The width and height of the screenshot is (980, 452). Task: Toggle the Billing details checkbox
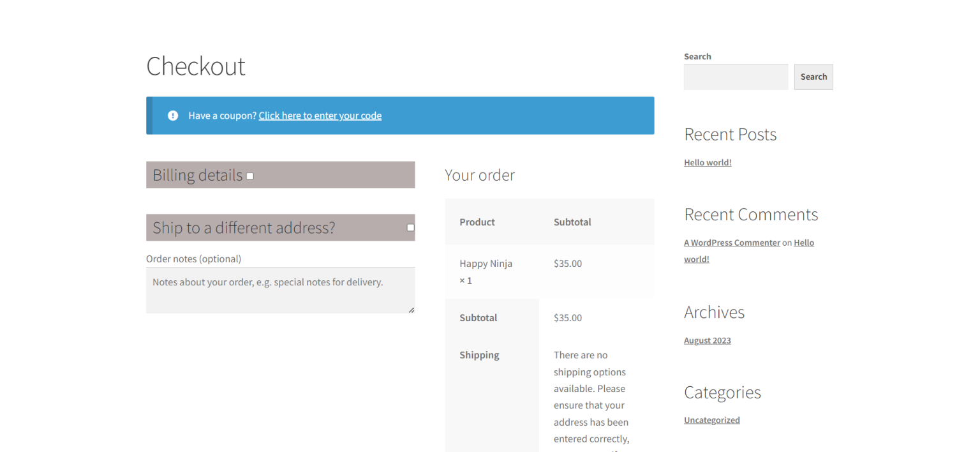coord(249,176)
